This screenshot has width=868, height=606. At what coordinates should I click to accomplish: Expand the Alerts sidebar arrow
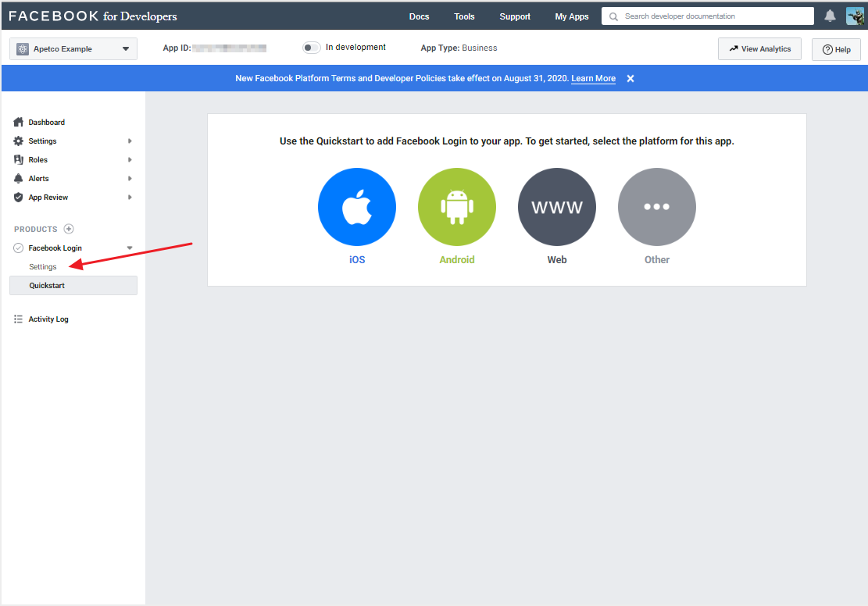click(x=130, y=178)
